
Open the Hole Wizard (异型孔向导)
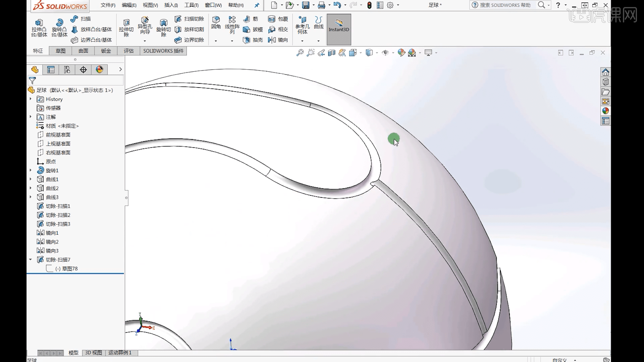coord(145,25)
